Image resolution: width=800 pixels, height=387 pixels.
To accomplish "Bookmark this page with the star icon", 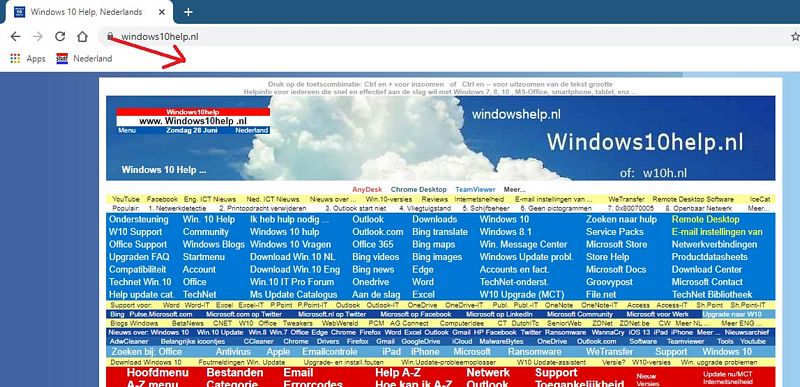I will (795, 37).
